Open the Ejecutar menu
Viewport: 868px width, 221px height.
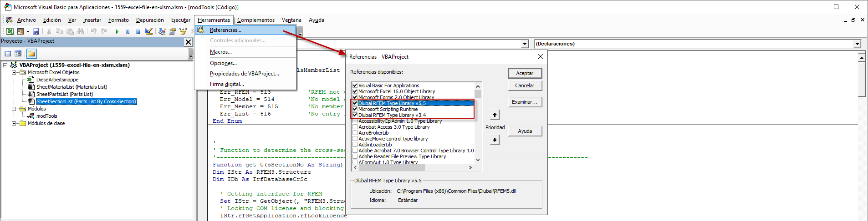tap(181, 20)
